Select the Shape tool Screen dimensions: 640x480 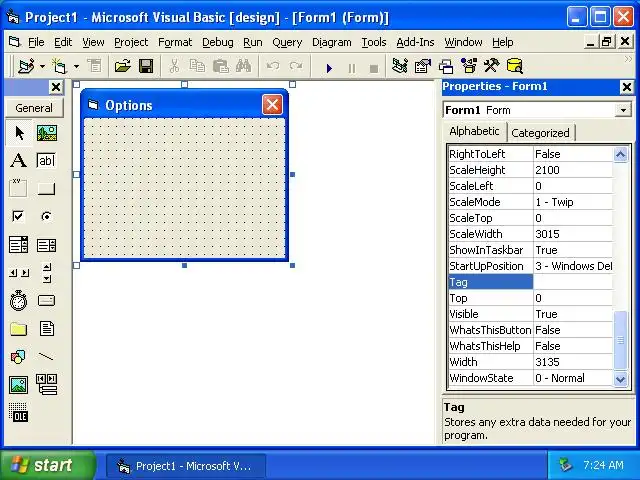[x=19, y=357]
